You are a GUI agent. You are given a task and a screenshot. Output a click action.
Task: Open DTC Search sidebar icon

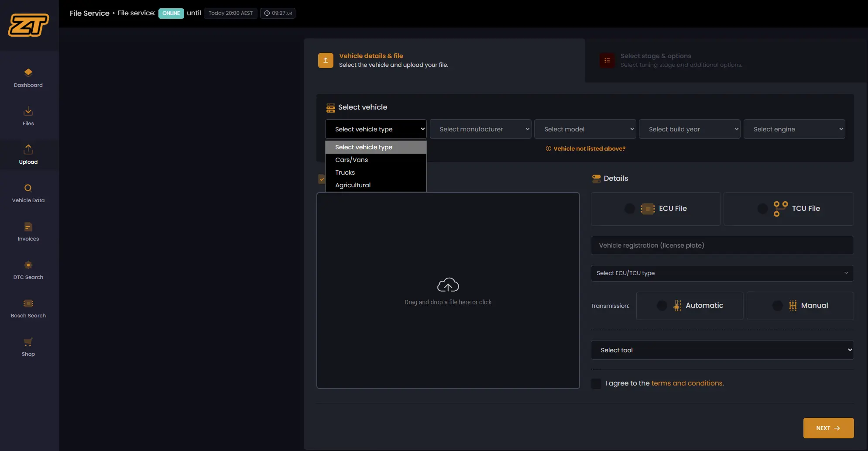tap(28, 265)
